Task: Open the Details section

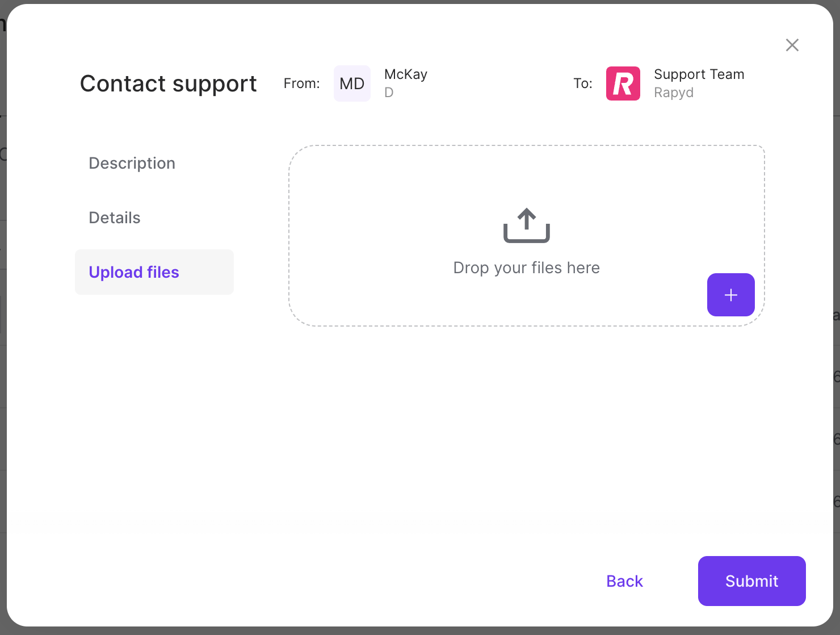Action: [x=114, y=218]
